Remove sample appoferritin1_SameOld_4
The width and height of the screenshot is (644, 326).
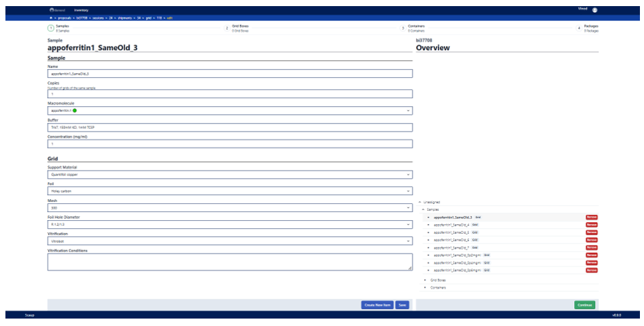pos(592,225)
